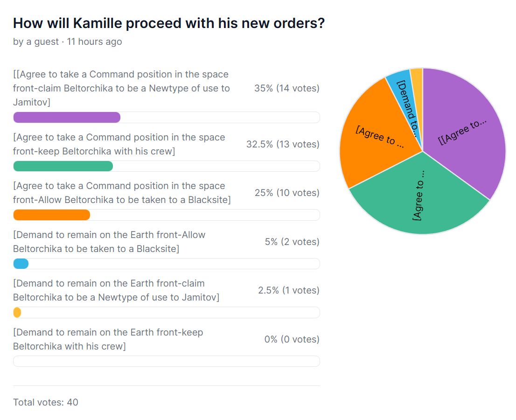This screenshot has height=420, width=516.
Task: Click the green progress bar fill
Action: [x=63, y=166]
